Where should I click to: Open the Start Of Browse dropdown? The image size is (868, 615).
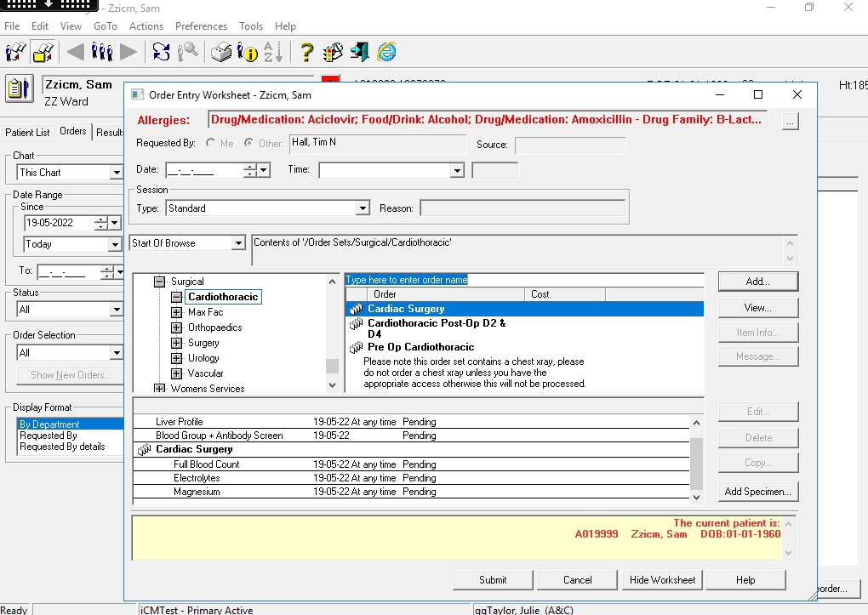(x=238, y=243)
